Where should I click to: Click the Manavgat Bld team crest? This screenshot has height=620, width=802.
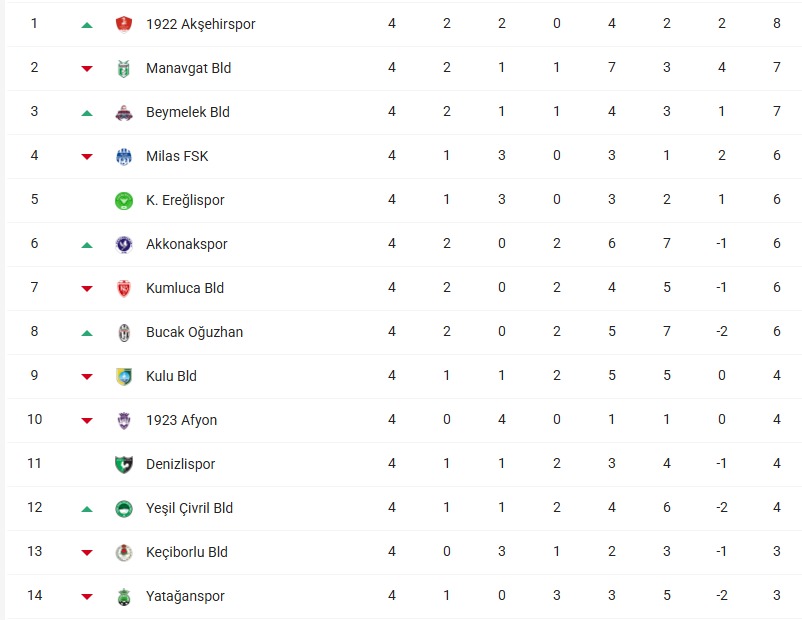point(124,68)
